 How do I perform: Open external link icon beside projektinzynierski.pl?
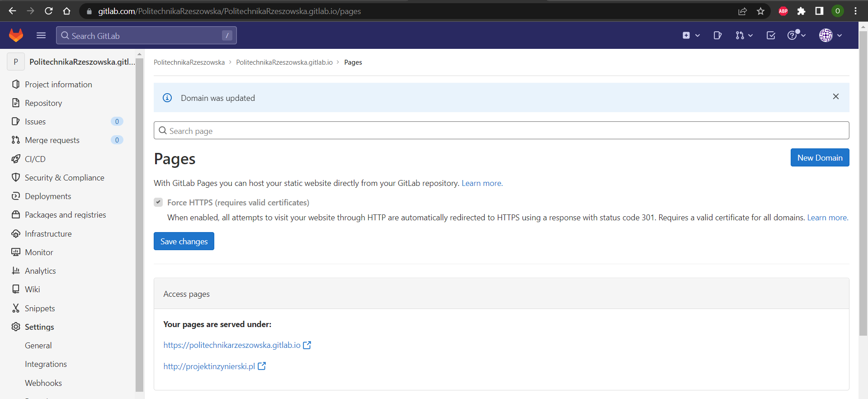point(262,366)
